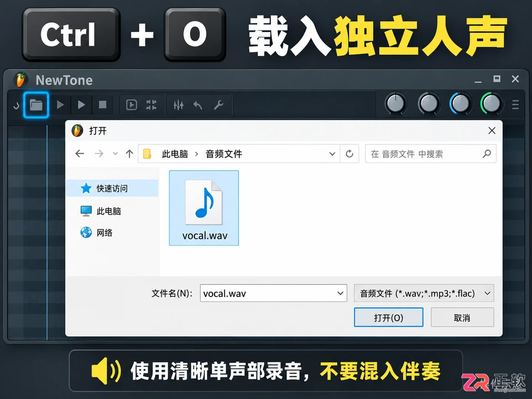This screenshot has height=399, width=532.
Task: Click 音频文件 in the address breadcrumb
Action: point(224,154)
